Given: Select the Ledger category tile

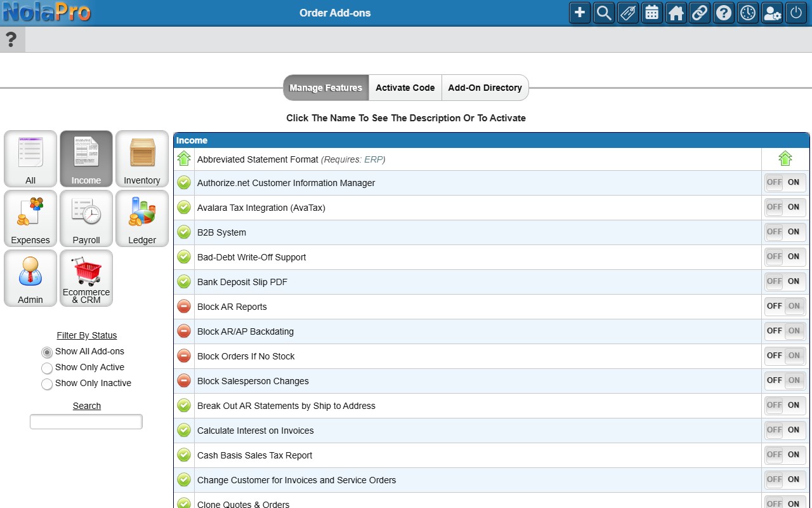Looking at the screenshot, I should [x=142, y=218].
